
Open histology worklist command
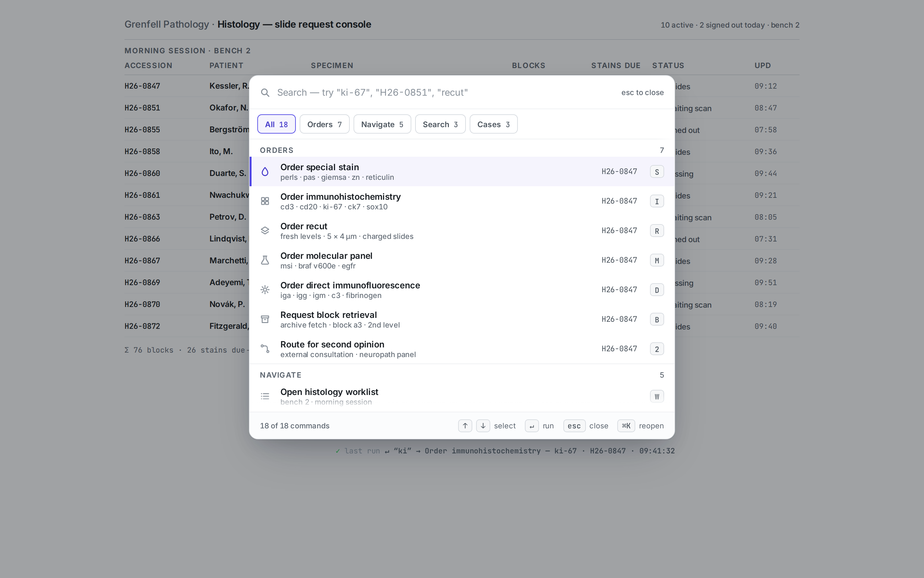[x=462, y=397]
